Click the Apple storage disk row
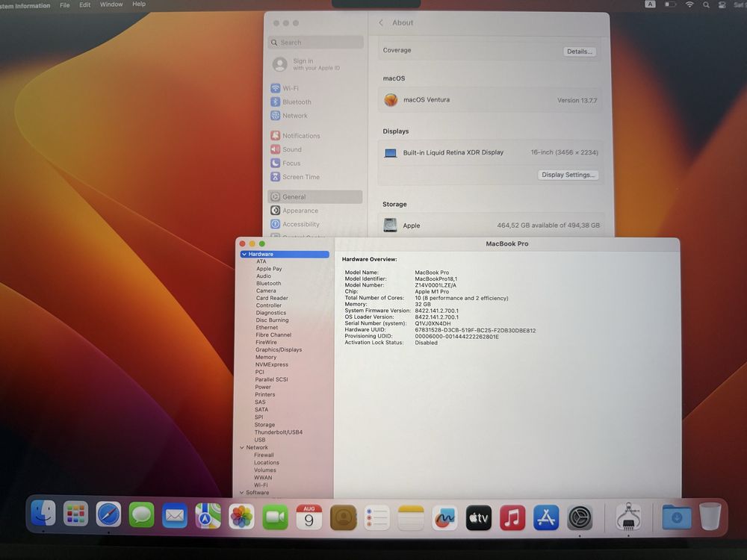Viewport: 747px width, 560px height. point(492,225)
